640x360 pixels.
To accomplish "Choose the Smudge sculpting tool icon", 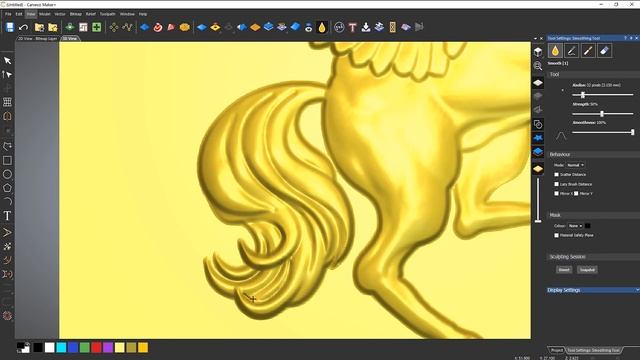I will click(571, 51).
